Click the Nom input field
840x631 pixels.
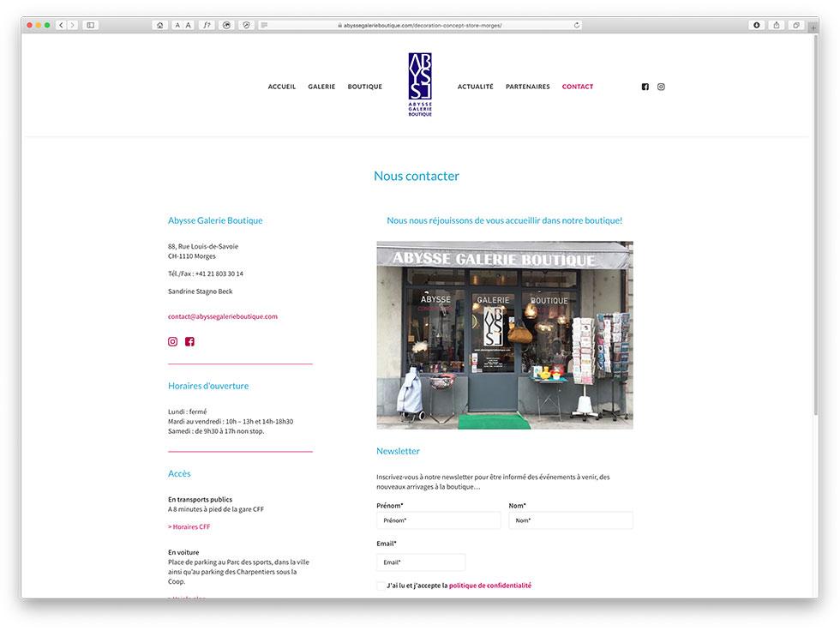[571, 520]
